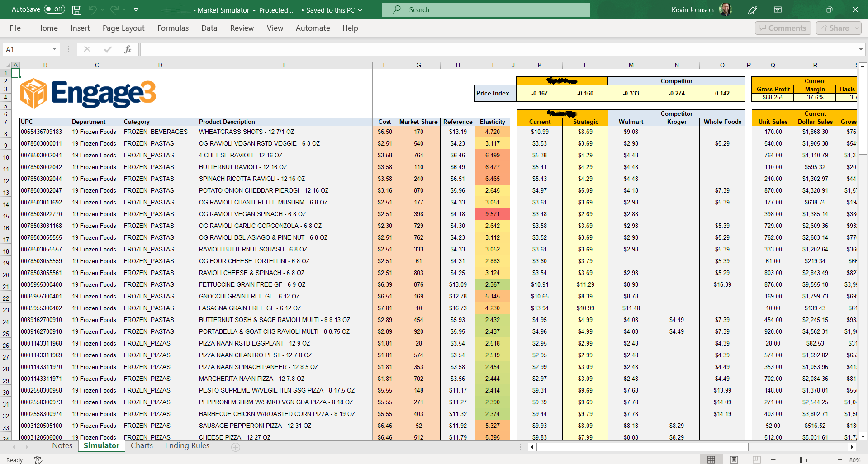Click vertical scrollbar up arrow

[863, 66]
